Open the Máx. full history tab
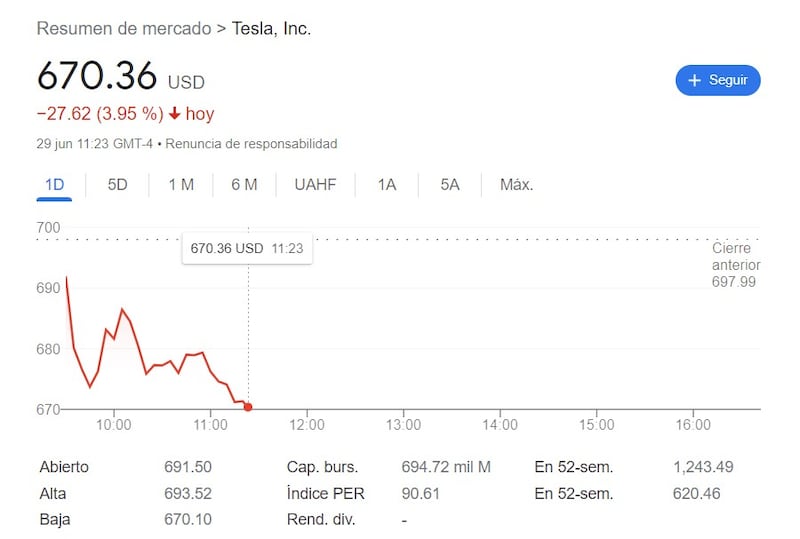Screen dimensions: 800x539 pyautogui.click(x=516, y=185)
